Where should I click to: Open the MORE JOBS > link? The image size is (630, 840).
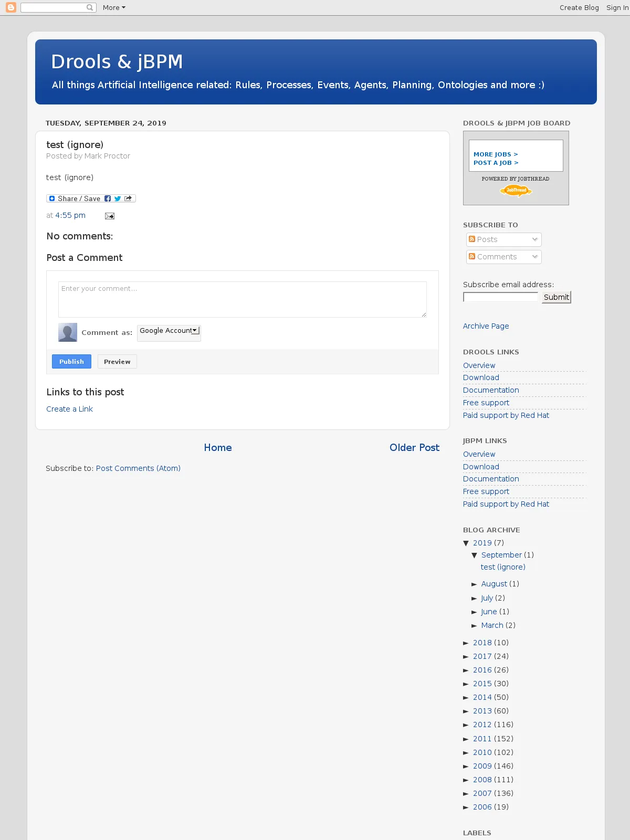click(496, 154)
